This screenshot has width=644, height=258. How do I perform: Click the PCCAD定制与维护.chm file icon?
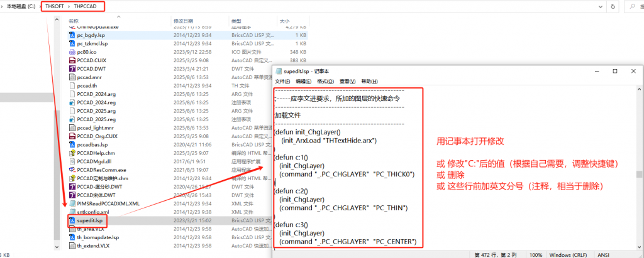(x=72, y=178)
